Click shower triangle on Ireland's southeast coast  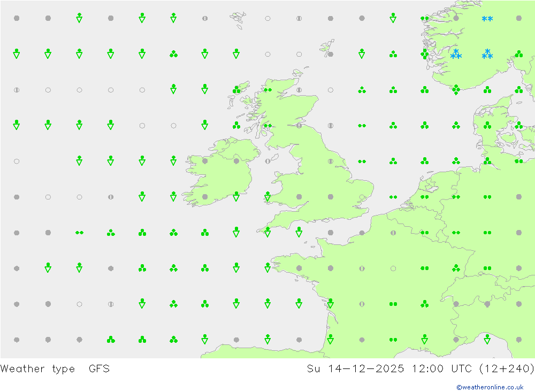tap(236, 196)
